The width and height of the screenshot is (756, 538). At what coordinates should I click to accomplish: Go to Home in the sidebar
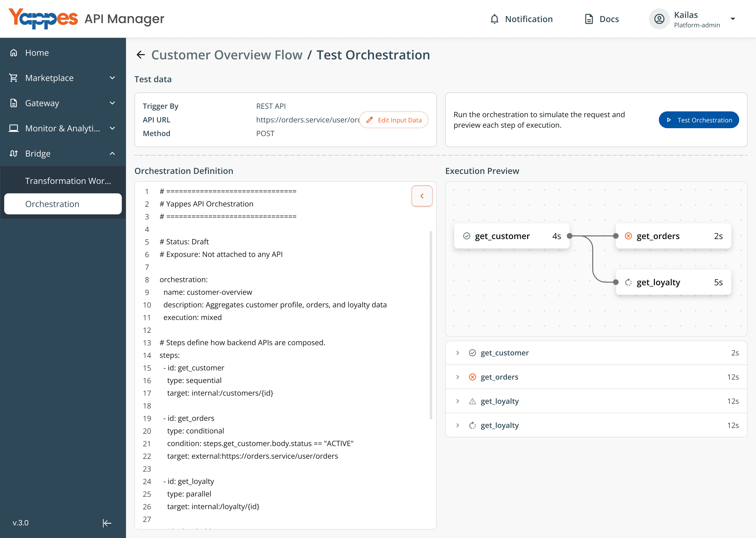coord(63,53)
